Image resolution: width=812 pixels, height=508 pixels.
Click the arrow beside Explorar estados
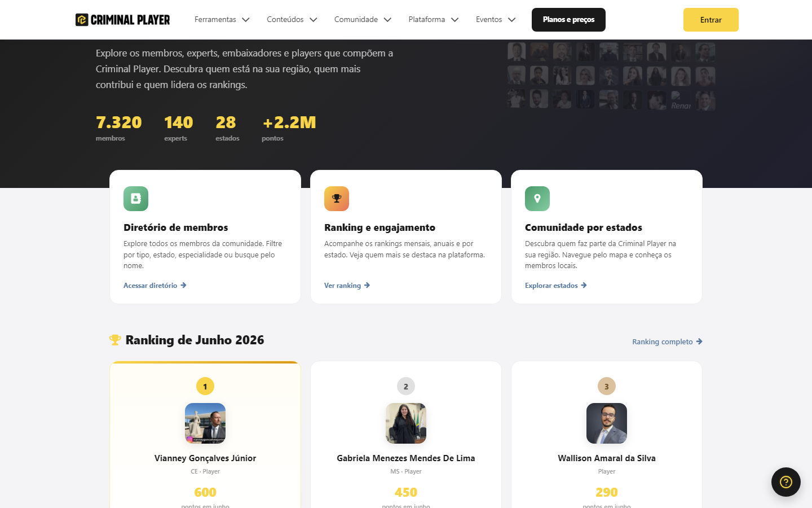click(584, 286)
